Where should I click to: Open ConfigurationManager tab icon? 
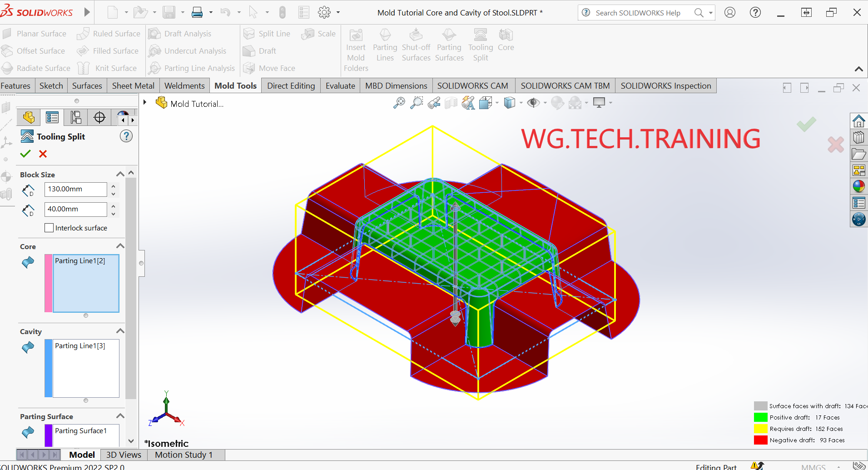[x=76, y=118]
